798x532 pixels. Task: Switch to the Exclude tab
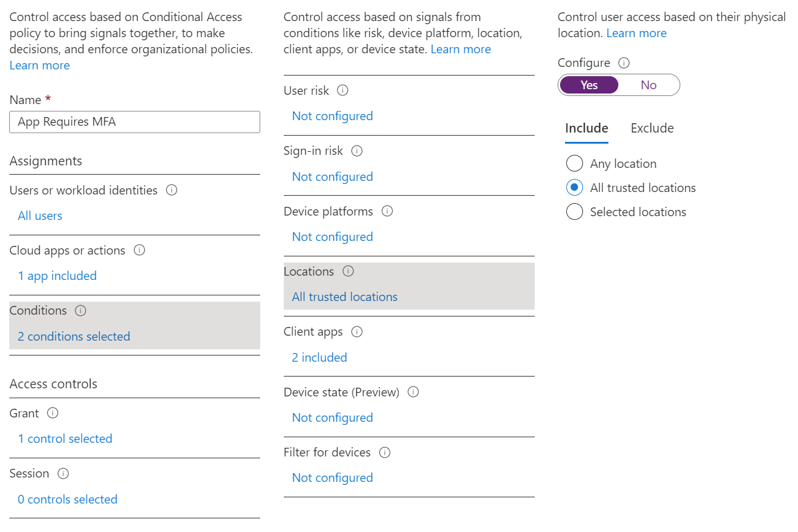pyautogui.click(x=652, y=128)
